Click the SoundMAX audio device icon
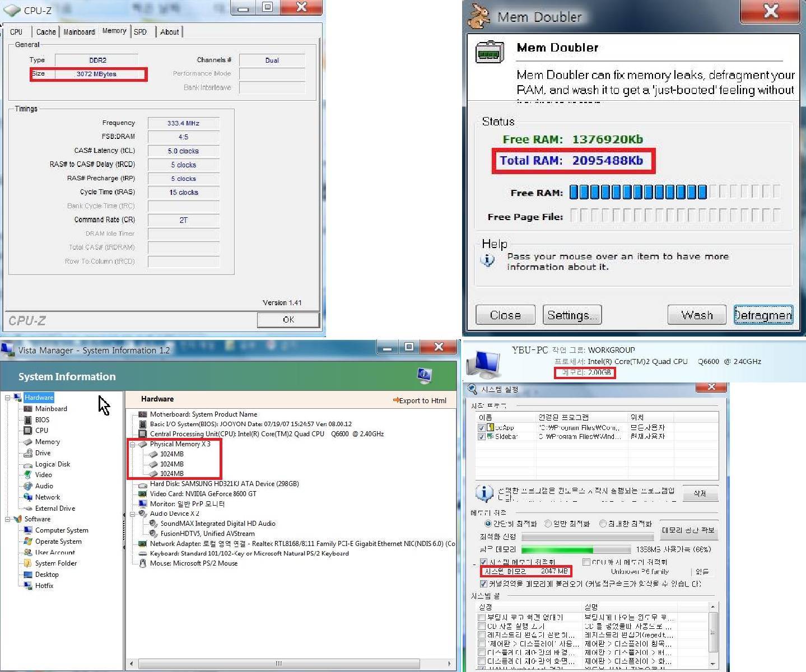This screenshot has height=672, width=806. pyautogui.click(x=153, y=524)
